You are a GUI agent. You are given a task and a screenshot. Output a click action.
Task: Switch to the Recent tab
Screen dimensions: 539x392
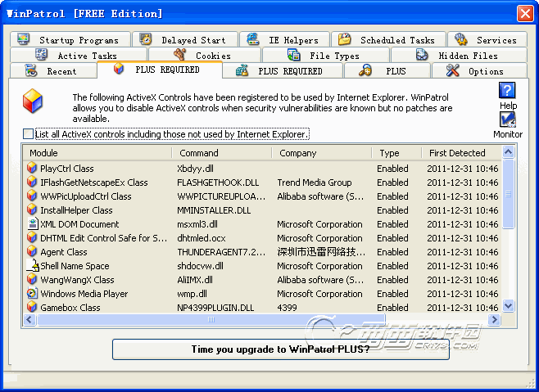(x=53, y=70)
